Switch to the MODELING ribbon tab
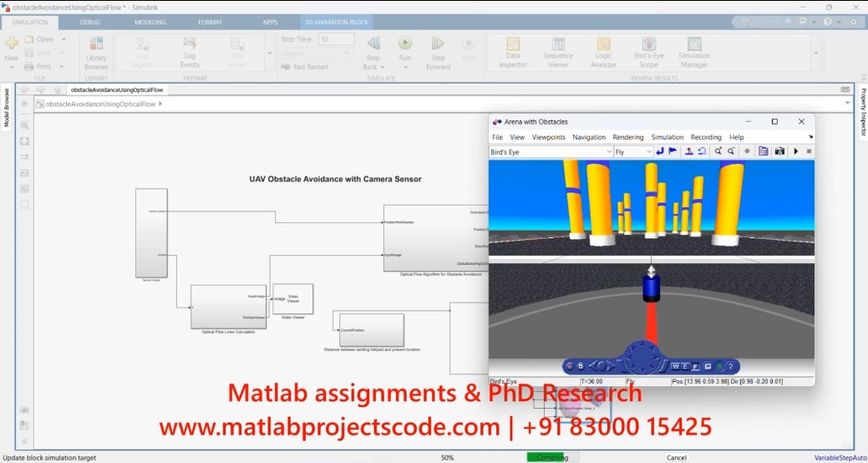Viewport: 868px width, 463px height. (150, 23)
